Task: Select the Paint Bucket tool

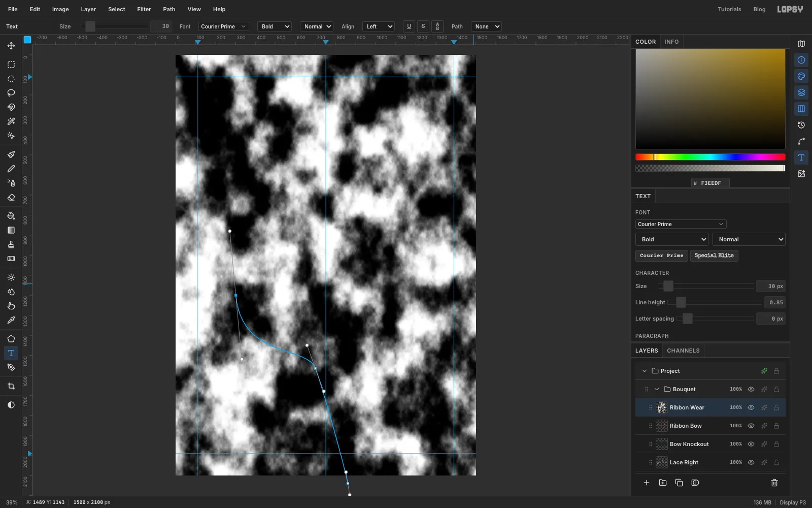Action: click(11, 216)
